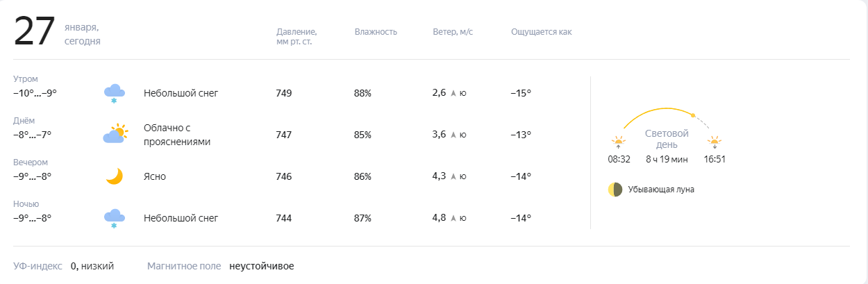The image size is (868, 284).
Task: Click the УФ-индекс label
Action: coord(37,266)
